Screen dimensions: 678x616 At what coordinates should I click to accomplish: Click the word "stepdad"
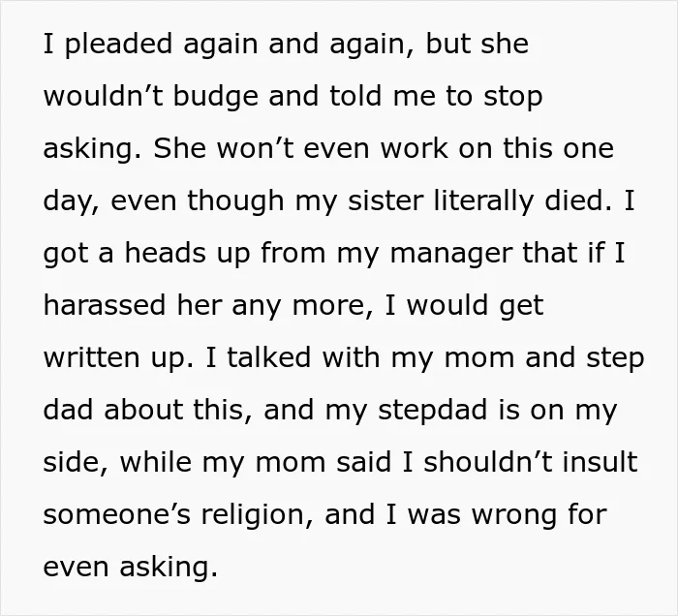[433, 410]
